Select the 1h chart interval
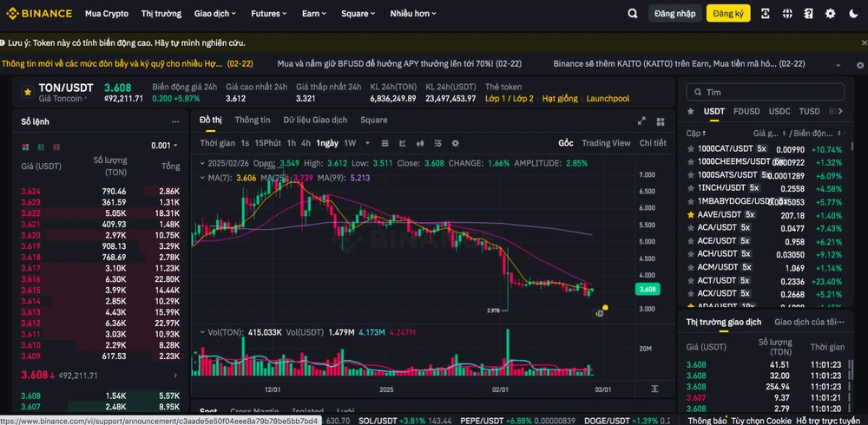Image resolution: width=868 pixels, height=425 pixels. coord(291,143)
